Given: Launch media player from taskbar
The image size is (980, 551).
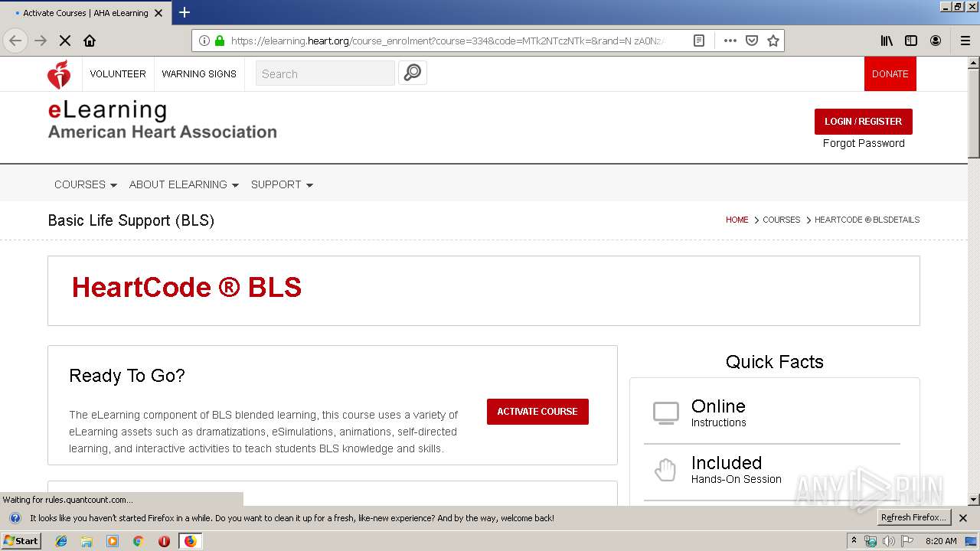Looking at the screenshot, I should pos(113,541).
